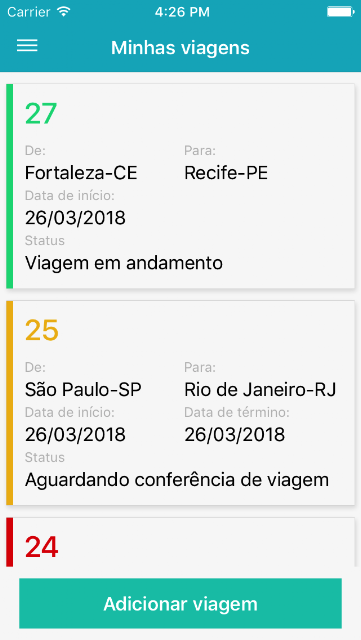Tap the Recife-PE destination text

[x=226, y=173]
